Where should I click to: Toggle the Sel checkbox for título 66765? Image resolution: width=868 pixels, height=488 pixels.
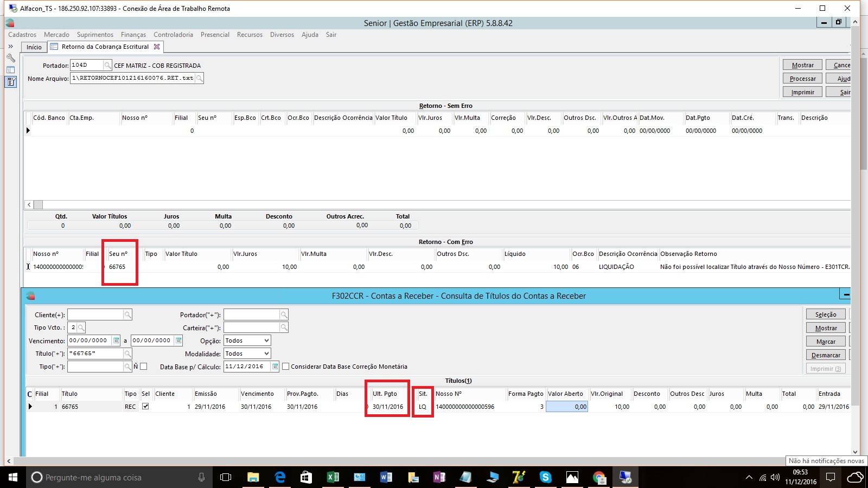(145, 407)
